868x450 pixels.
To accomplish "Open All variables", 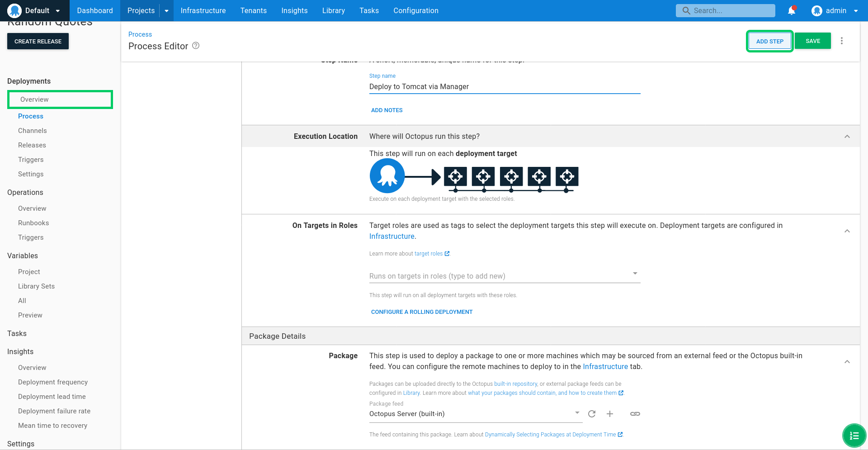I will (x=22, y=301).
